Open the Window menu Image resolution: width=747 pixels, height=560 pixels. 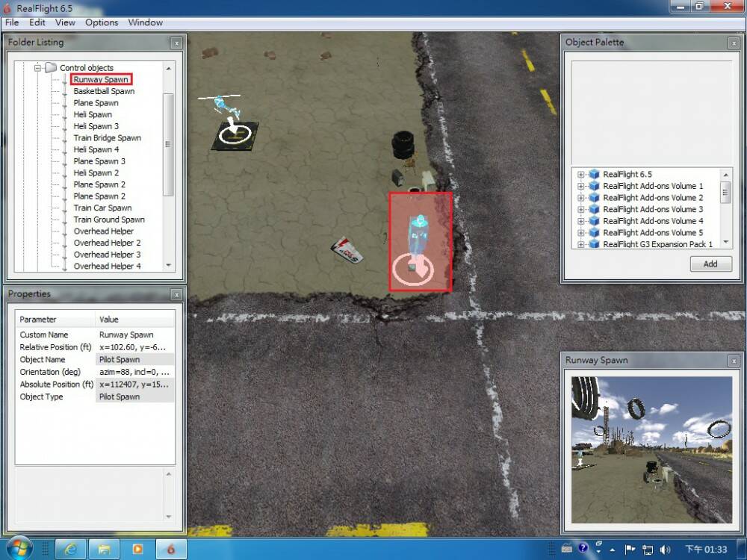[146, 22]
